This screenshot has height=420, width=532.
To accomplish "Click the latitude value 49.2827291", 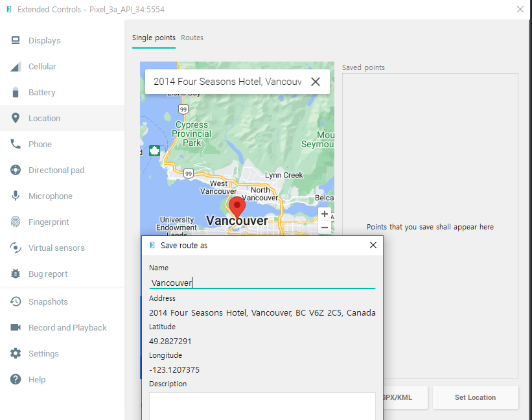I will [170, 342].
